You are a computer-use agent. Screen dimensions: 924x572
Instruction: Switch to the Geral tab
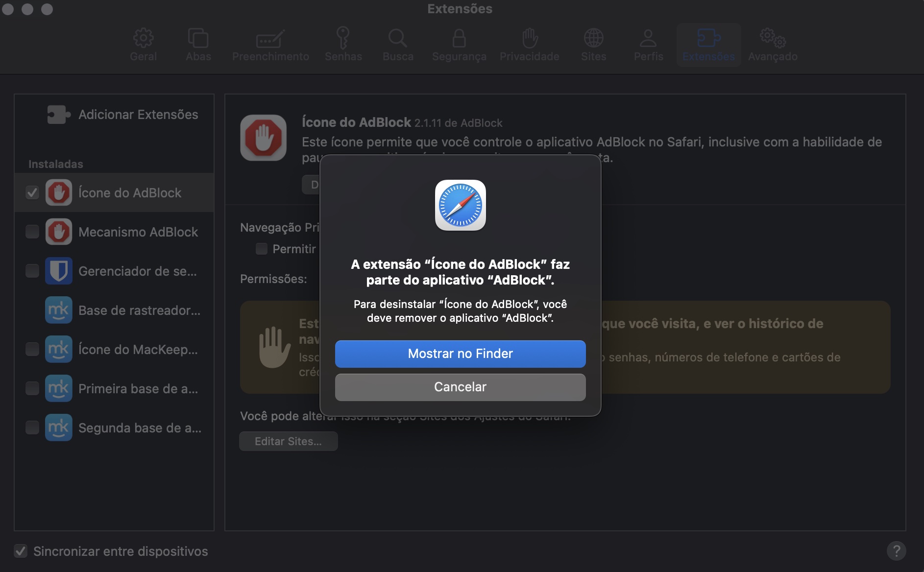coord(143,44)
